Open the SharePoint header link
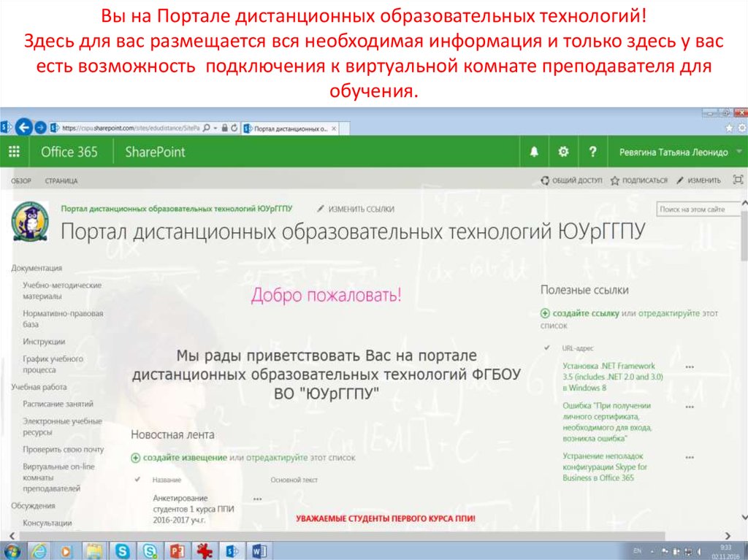The height and width of the screenshot is (560, 748). (x=155, y=152)
